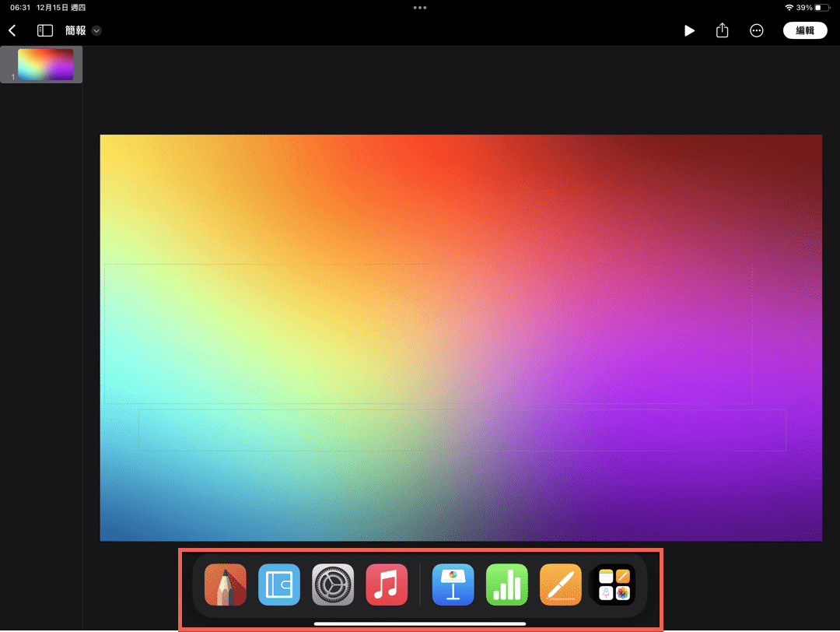
Task: Tap the 編輯 button
Action: click(805, 30)
